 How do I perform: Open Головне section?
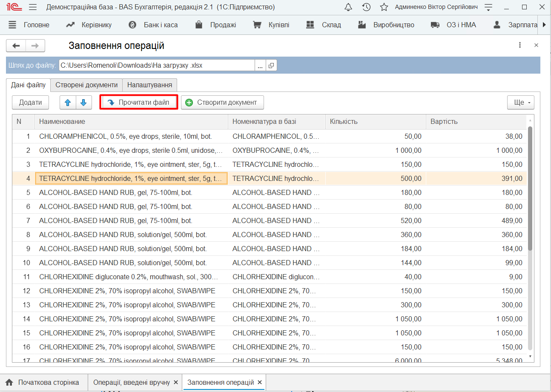point(29,25)
